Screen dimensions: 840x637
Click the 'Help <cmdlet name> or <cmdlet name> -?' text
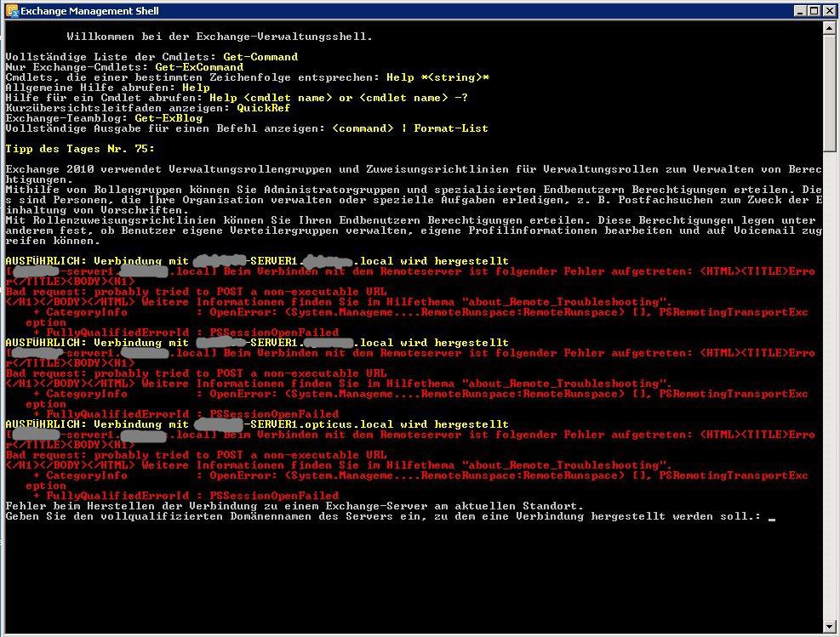339,98
